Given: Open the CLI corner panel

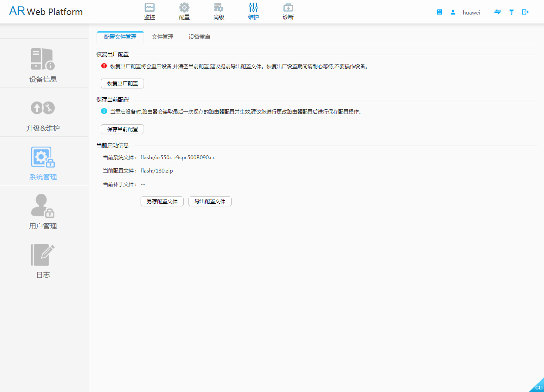Looking at the screenshot, I should (538, 387).
